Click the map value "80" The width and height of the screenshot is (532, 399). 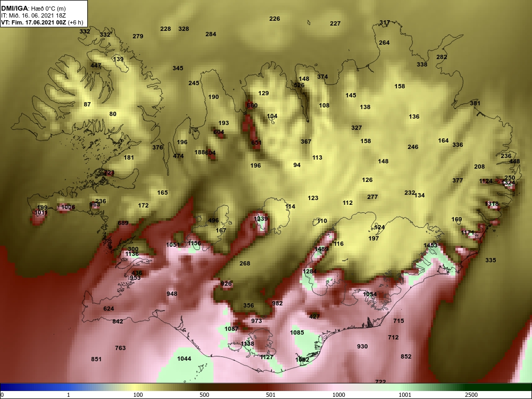(x=113, y=114)
